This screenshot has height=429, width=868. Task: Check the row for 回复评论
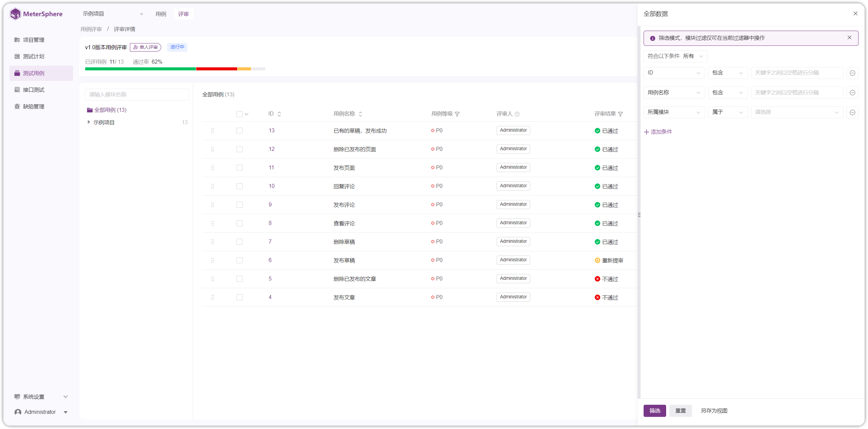239,186
